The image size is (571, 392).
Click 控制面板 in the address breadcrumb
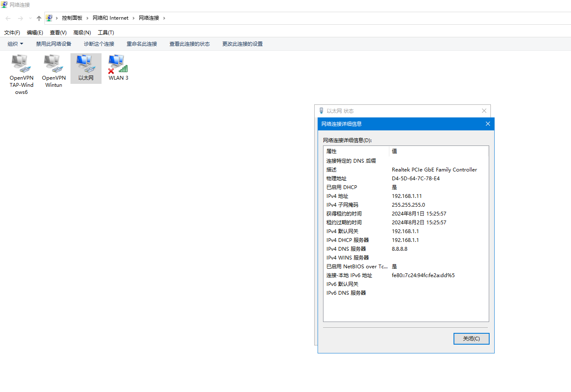(72, 18)
